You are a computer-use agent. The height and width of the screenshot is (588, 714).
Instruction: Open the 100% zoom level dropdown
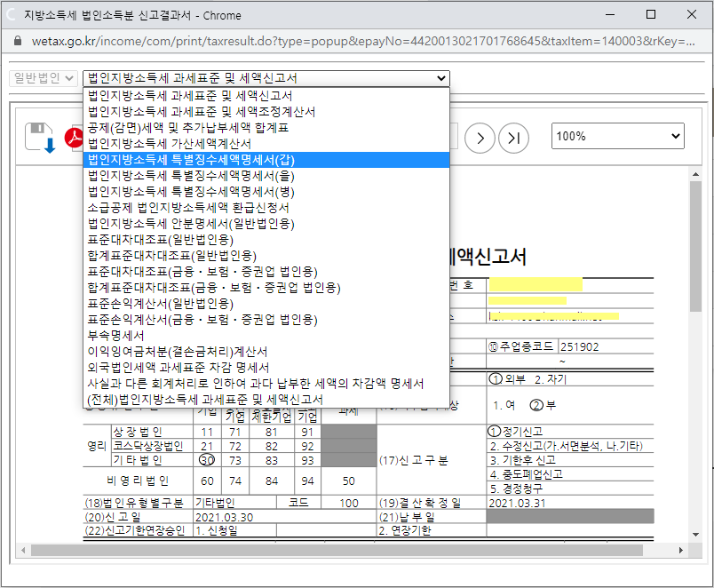pyautogui.click(x=617, y=136)
